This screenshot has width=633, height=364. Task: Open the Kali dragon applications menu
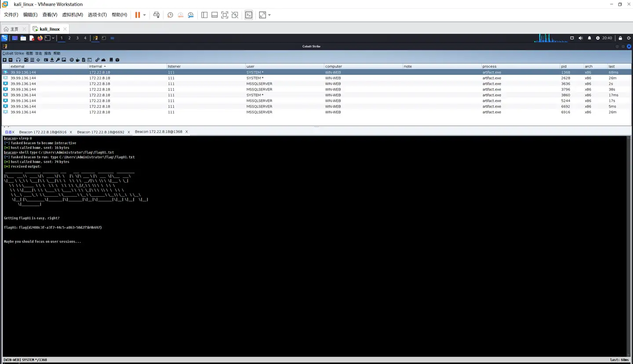[4, 38]
